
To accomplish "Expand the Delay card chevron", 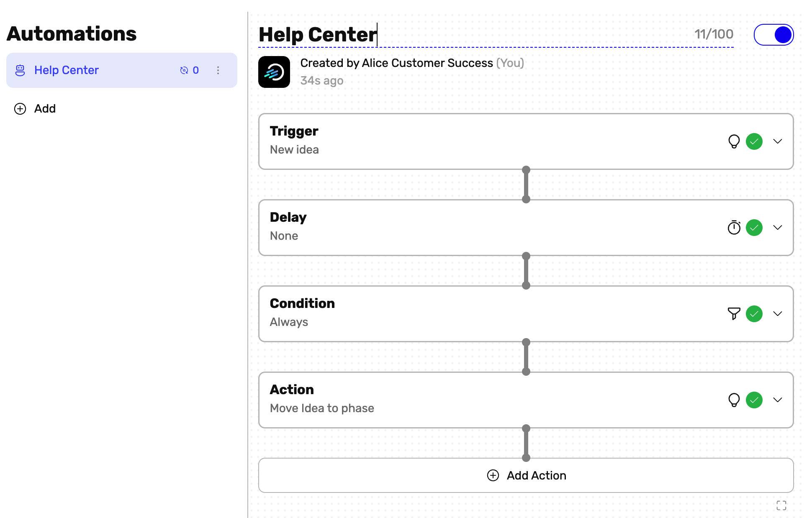I will click(778, 228).
